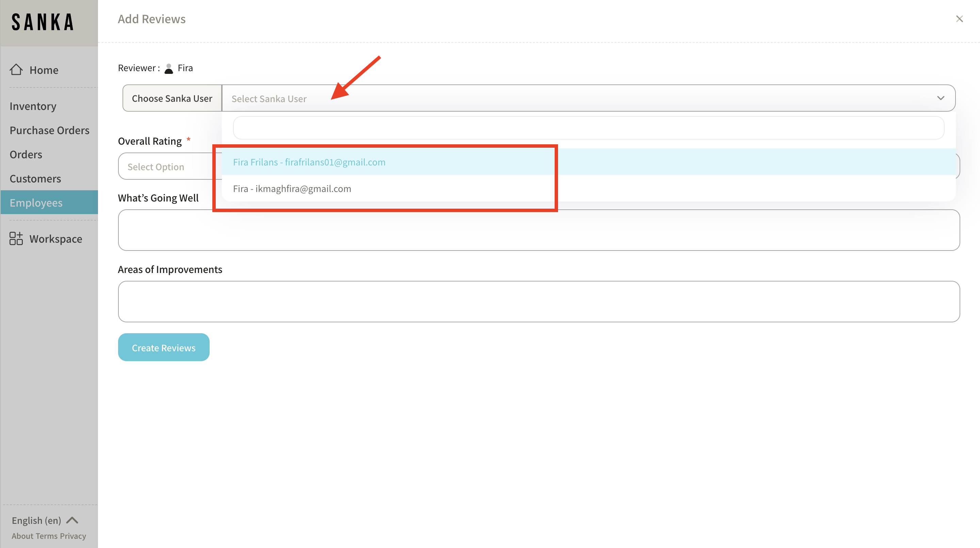Collapse the Select Sanka User dropdown arrow
Screen dimensions: 980x548
tap(941, 98)
